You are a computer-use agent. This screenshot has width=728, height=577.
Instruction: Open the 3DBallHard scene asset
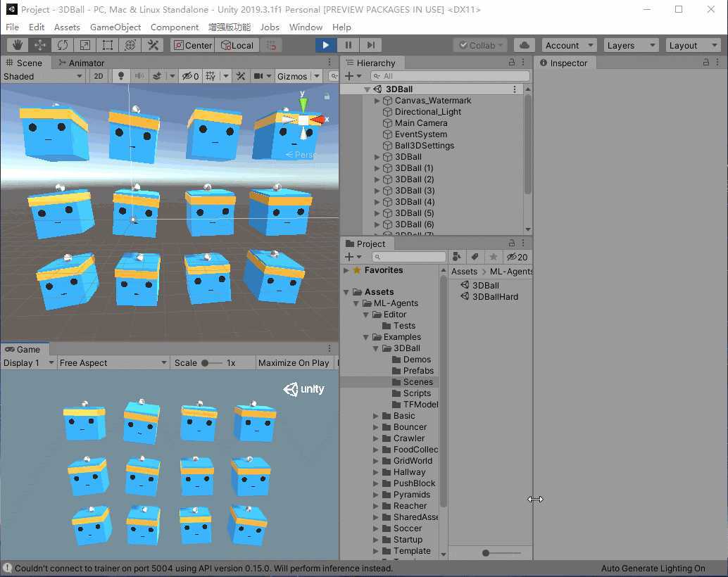(494, 297)
